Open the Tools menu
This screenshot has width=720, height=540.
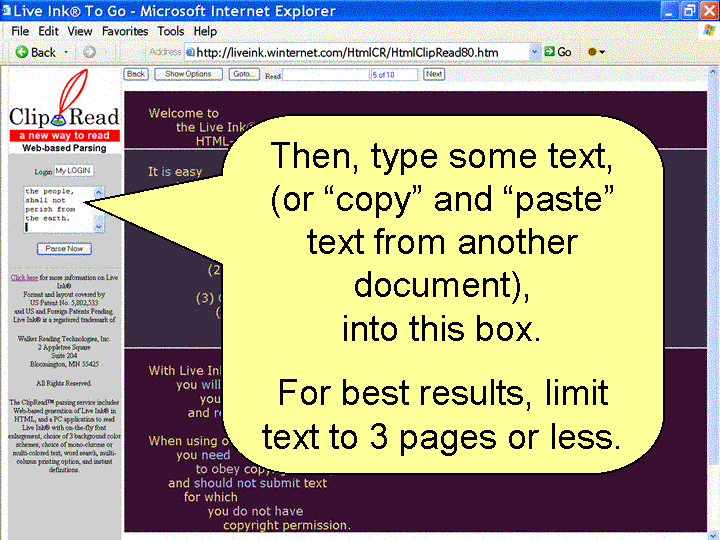pyautogui.click(x=171, y=31)
